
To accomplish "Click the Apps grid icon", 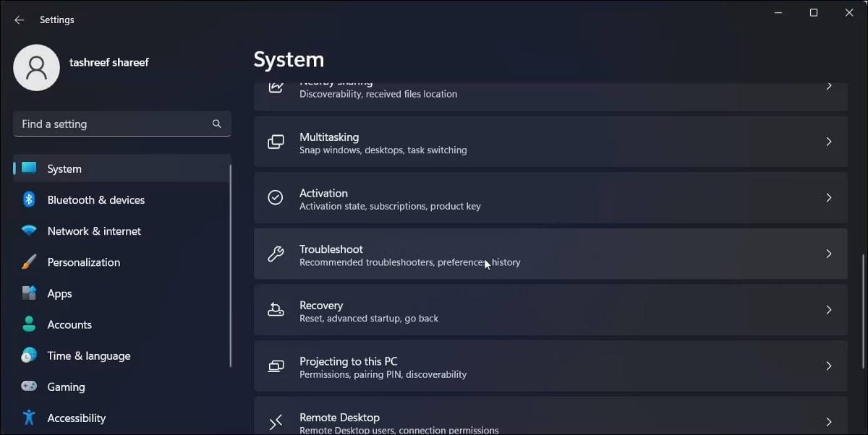I will tap(27, 293).
